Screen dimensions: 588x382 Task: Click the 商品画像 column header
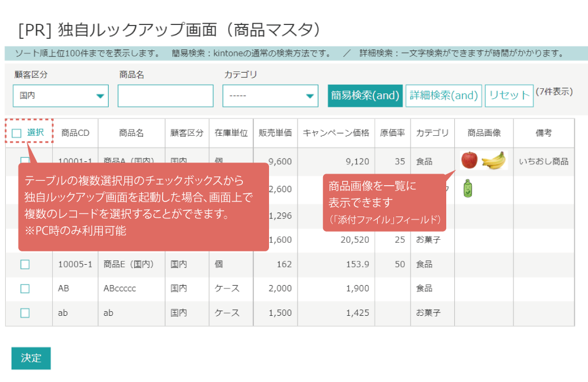(483, 133)
